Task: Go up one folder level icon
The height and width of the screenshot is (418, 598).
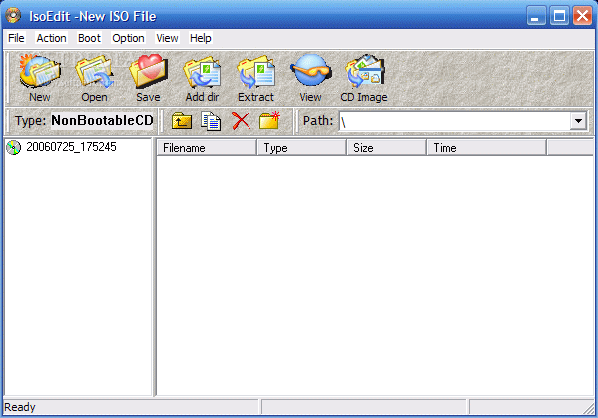Action: [182, 121]
